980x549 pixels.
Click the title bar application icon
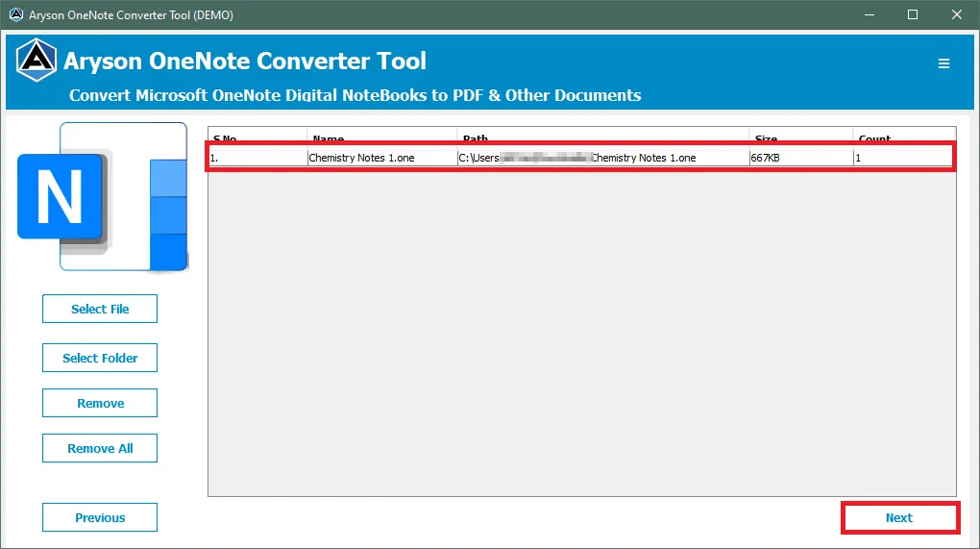tap(16, 14)
